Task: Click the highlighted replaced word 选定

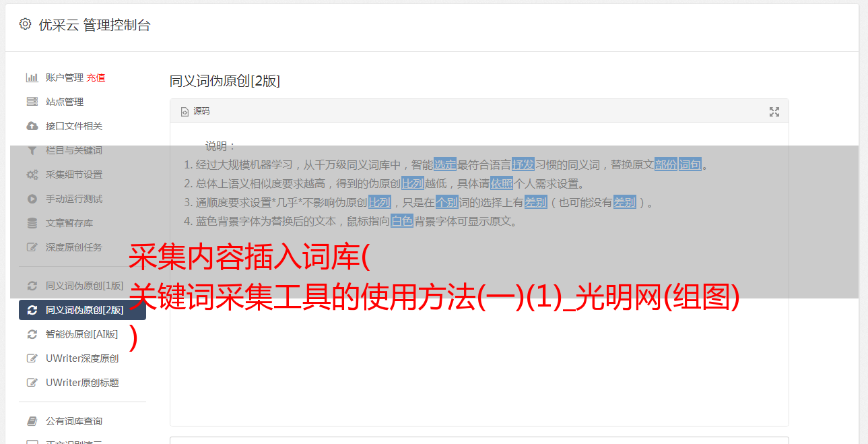Action: point(445,164)
